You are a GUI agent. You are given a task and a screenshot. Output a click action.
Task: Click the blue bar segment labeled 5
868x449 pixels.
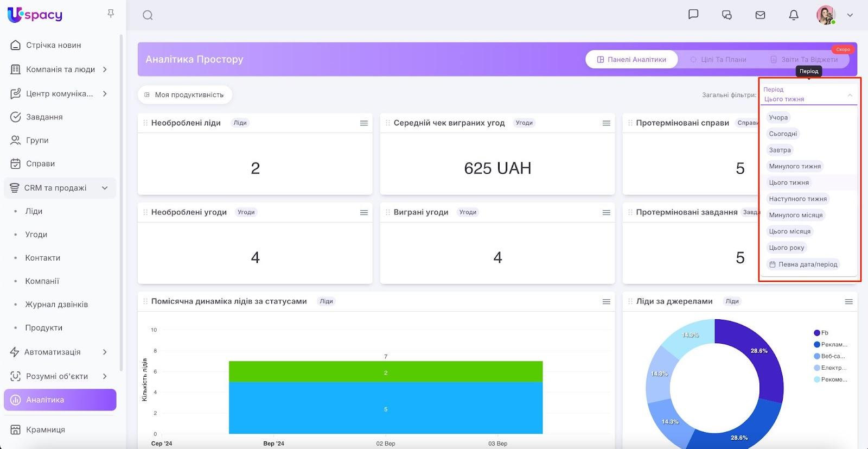(386, 408)
